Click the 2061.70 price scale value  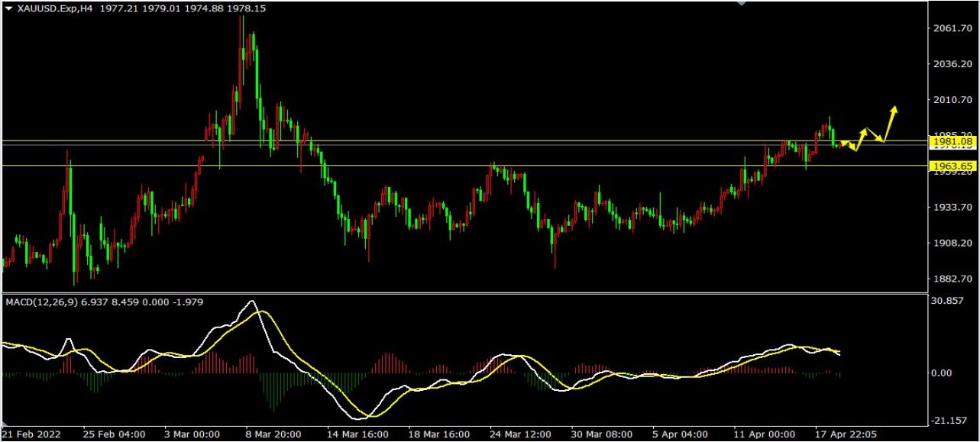point(953,28)
